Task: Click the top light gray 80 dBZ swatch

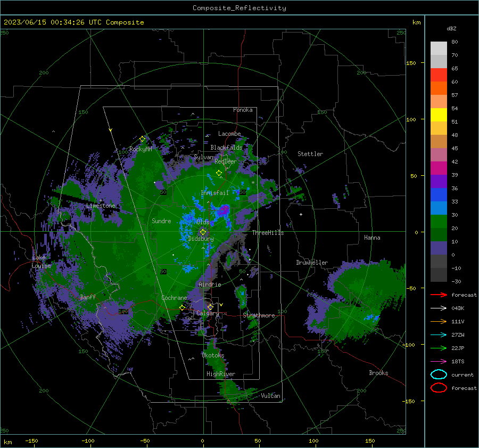Action: [x=439, y=48]
